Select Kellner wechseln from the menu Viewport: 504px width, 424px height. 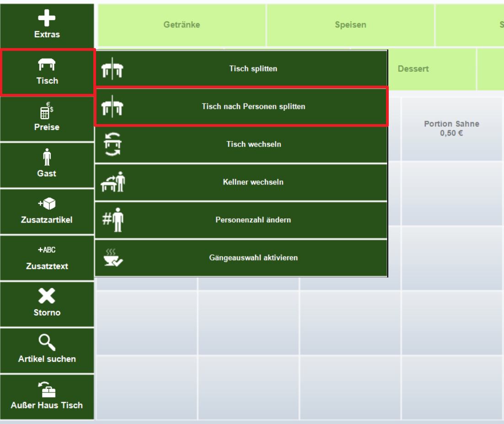click(241, 182)
